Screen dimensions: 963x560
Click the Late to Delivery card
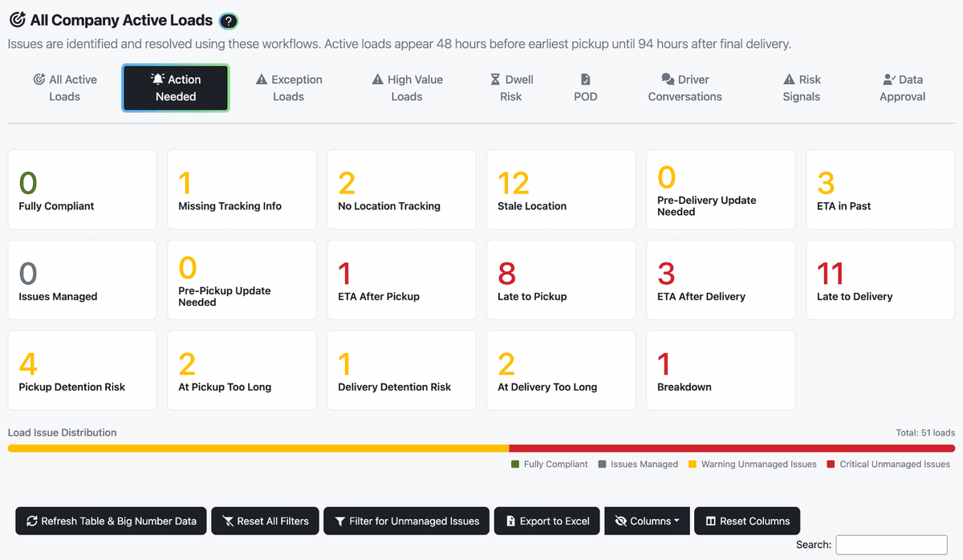(x=880, y=280)
